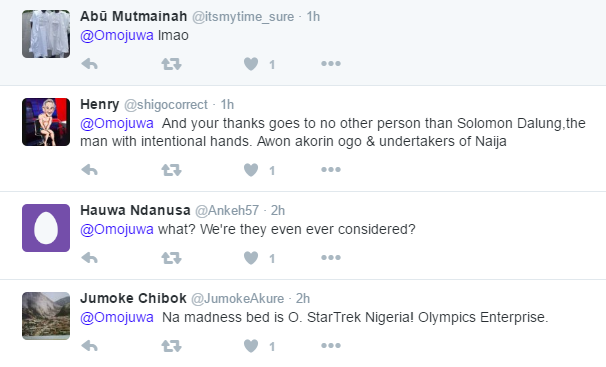Visit the @JumokeAkure profile handle

[x=238, y=298]
